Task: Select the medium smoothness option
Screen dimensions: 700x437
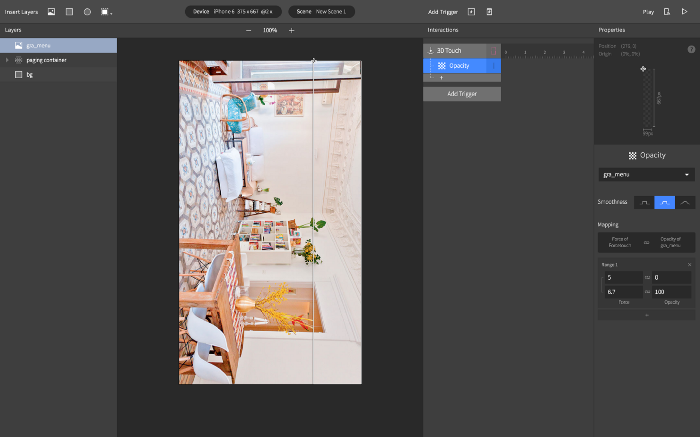Action: tap(665, 202)
